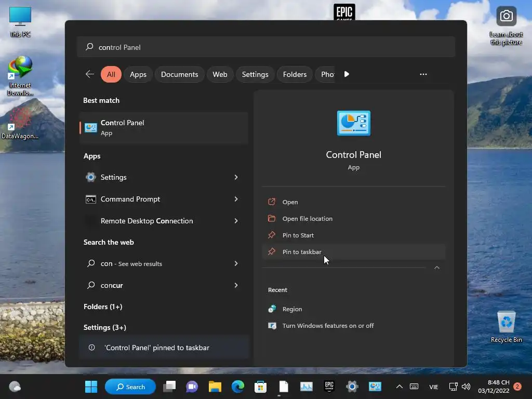Open Internet Download Manager desktop shortcut
532x399 pixels.
pos(20,76)
